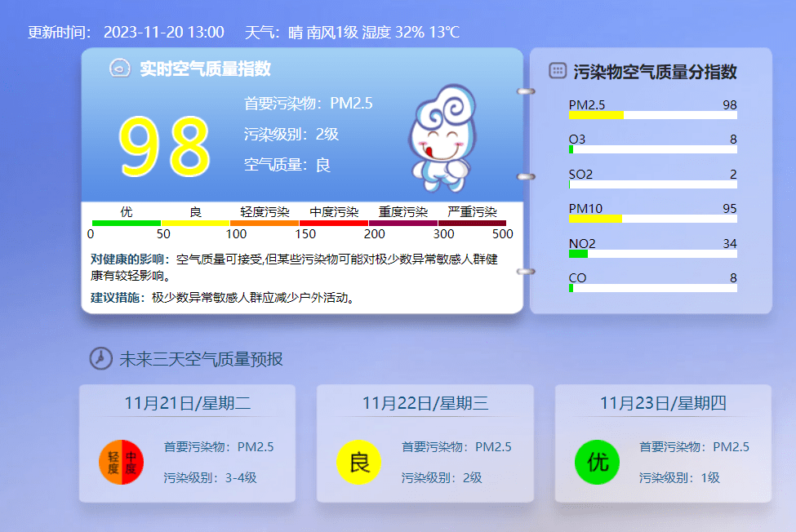The image size is (796, 532).
Task: Click the O3 index bar
Action: (653, 149)
